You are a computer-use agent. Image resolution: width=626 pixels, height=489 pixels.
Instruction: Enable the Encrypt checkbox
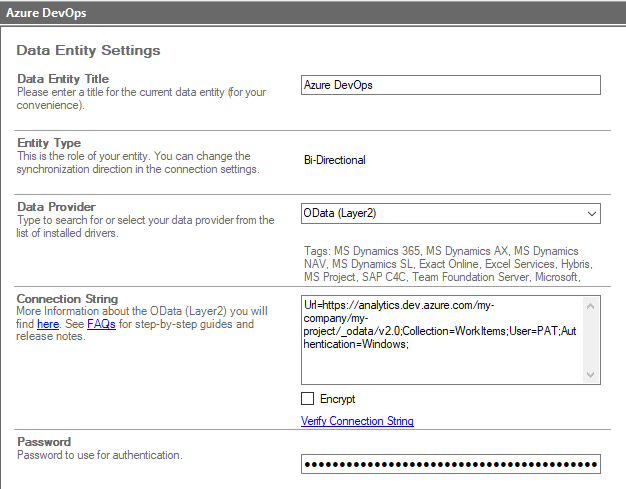click(308, 399)
